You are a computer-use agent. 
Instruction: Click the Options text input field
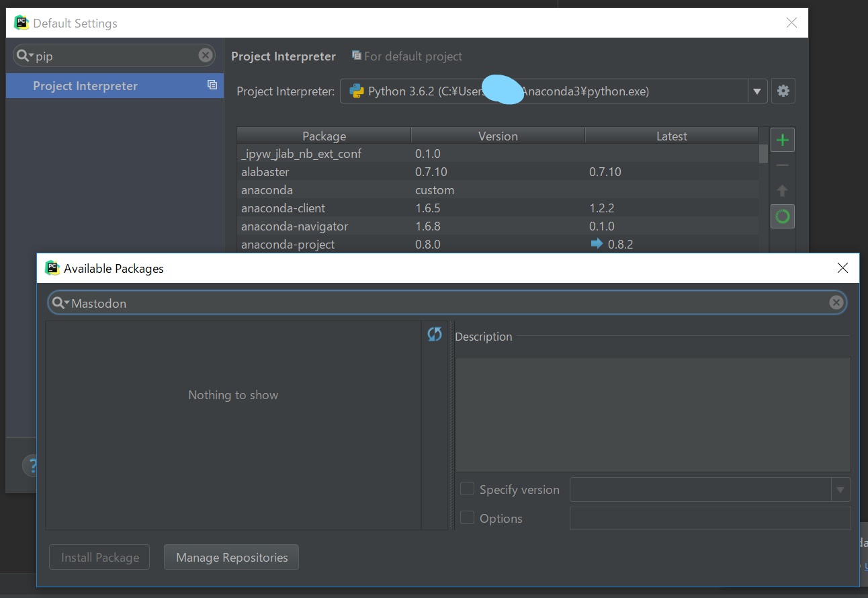click(x=709, y=518)
